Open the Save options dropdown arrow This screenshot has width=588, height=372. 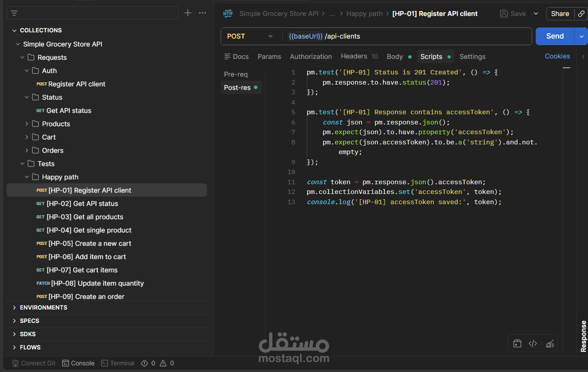536,14
